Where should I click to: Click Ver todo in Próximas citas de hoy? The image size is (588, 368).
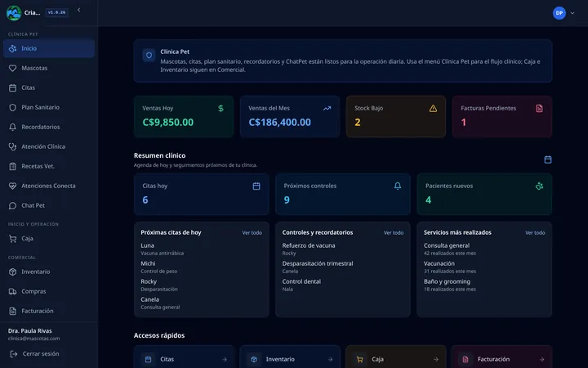(x=252, y=233)
